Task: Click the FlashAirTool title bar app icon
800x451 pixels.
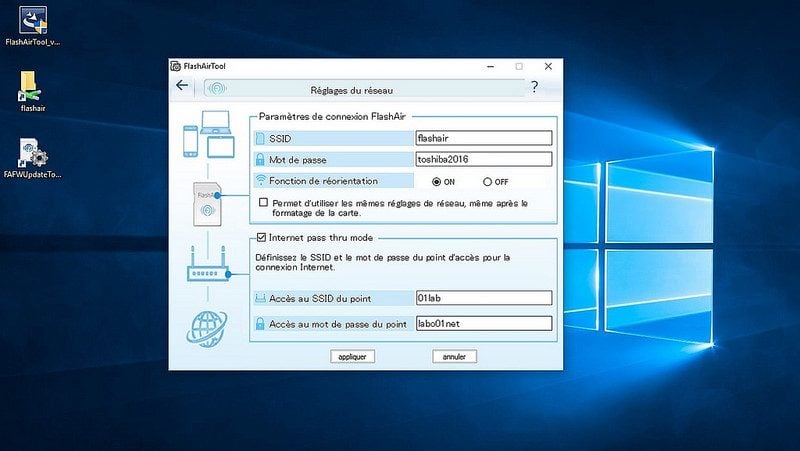Action: [176, 66]
